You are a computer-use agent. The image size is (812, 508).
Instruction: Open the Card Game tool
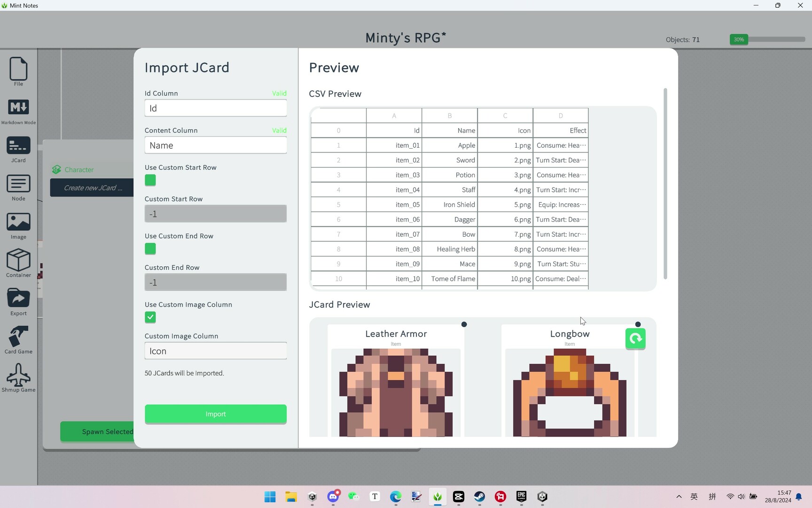(18, 340)
